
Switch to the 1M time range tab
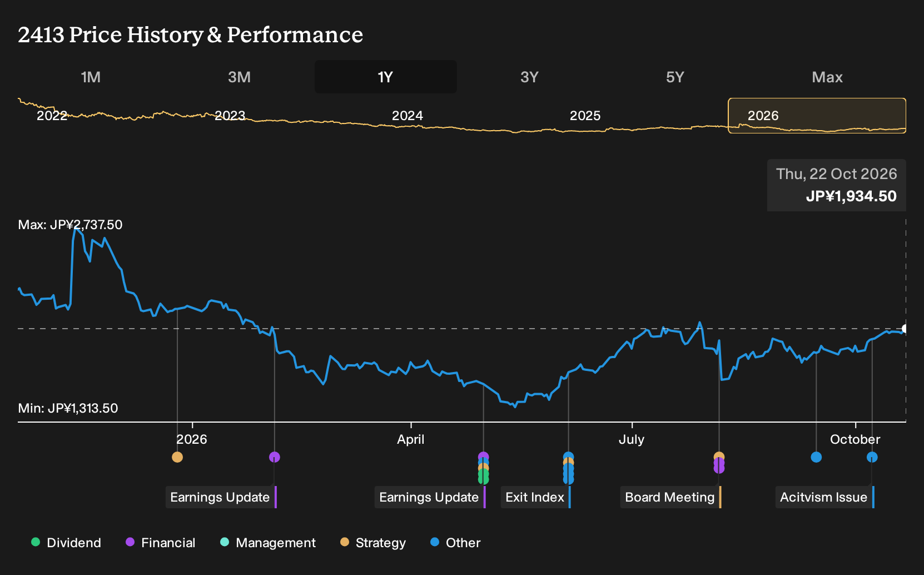[x=91, y=77]
